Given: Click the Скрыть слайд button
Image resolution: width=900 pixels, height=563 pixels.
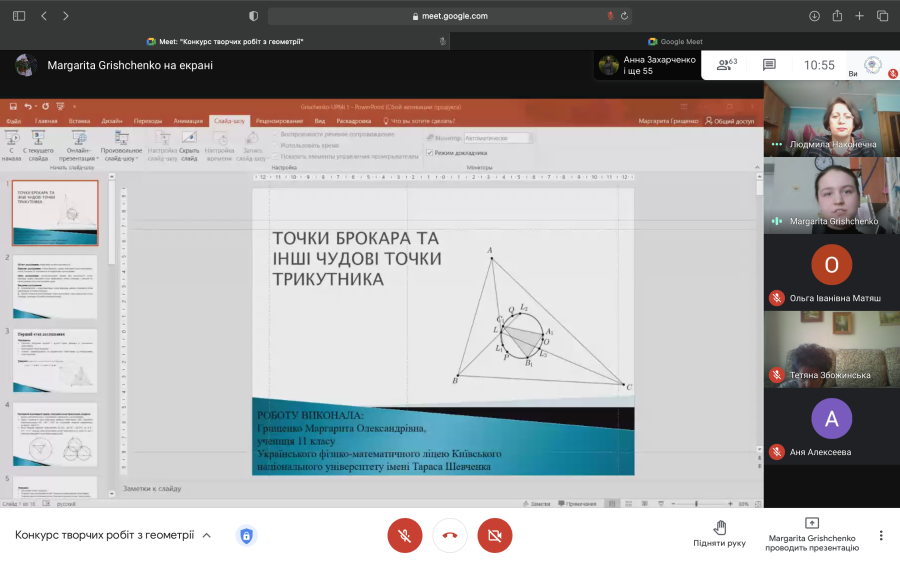Looking at the screenshot, I should pyautogui.click(x=189, y=146).
